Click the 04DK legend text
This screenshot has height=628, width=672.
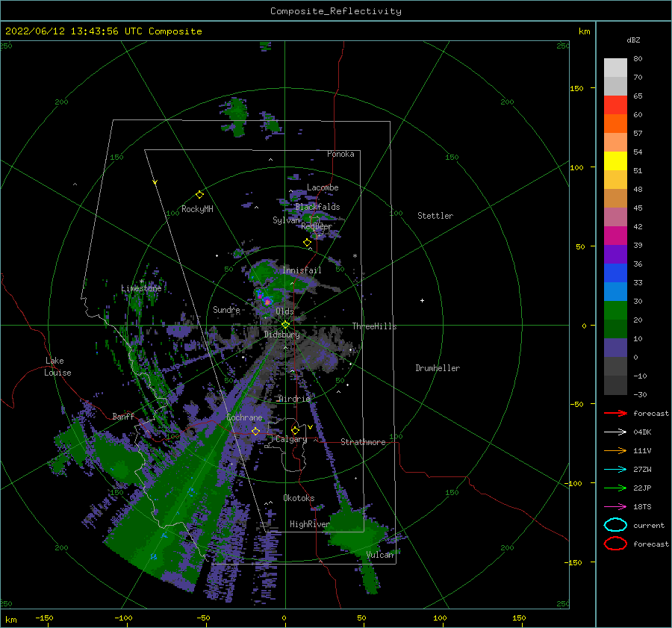coord(642,432)
